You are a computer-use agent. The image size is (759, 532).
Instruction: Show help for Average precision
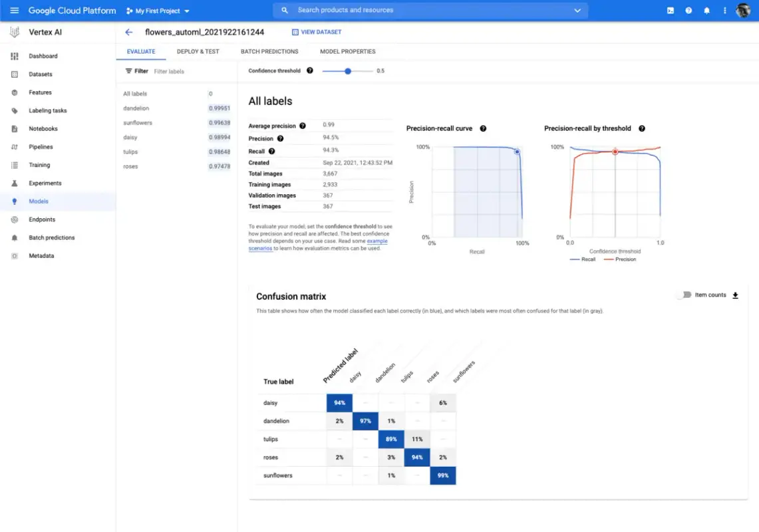point(303,126)
